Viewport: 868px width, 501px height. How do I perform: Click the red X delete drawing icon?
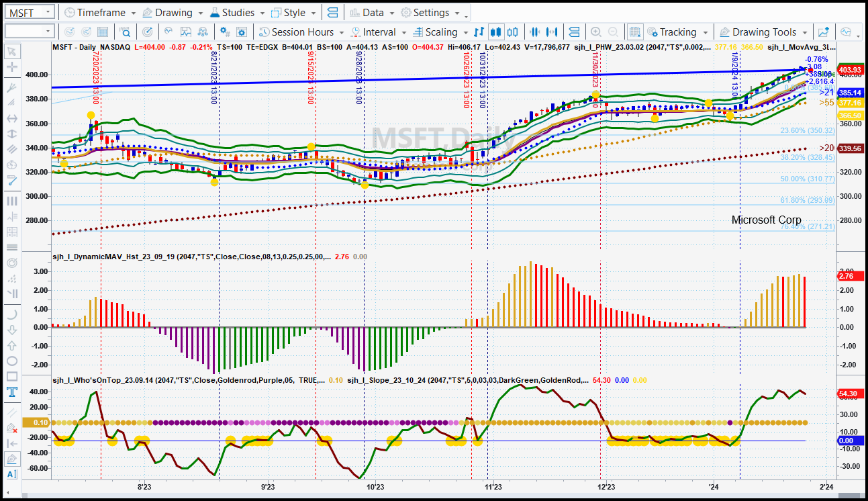(11, 428)
